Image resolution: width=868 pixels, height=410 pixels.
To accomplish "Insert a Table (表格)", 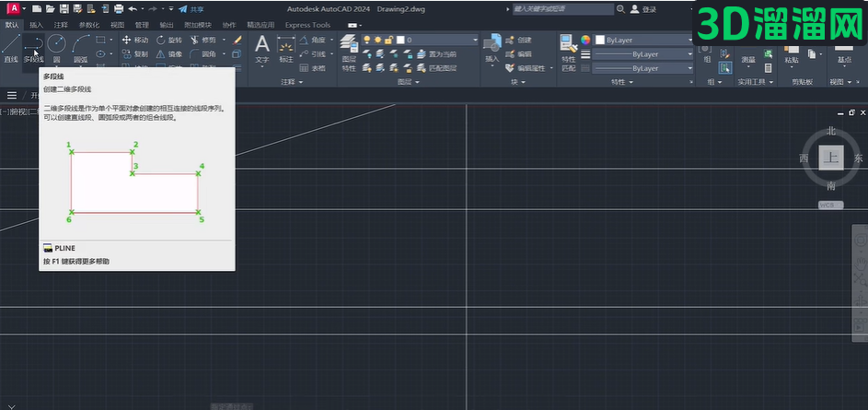I will tap(313, 68).
